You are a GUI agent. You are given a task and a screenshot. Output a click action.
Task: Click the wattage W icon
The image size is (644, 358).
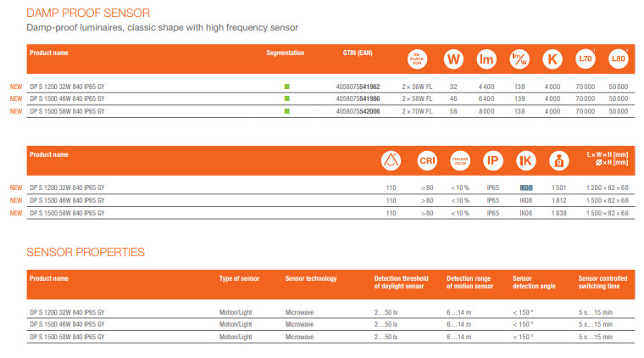pos(453,59)
